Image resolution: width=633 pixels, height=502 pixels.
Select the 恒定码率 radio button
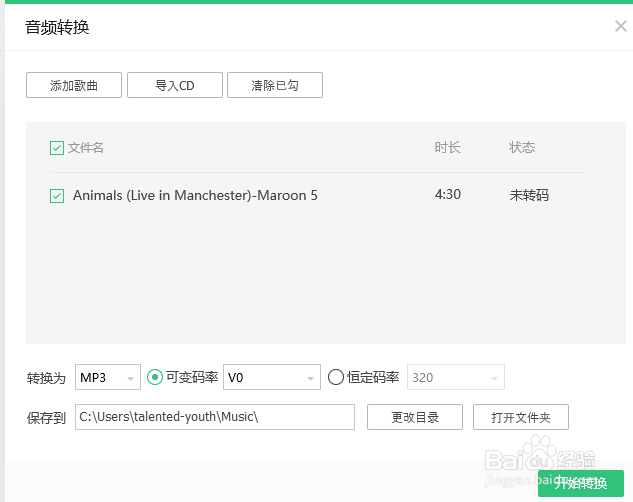(335, 377)
